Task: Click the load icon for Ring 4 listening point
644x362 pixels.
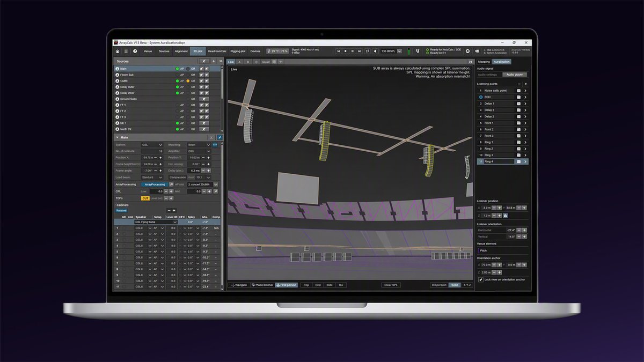Action: tap(518, 161)
